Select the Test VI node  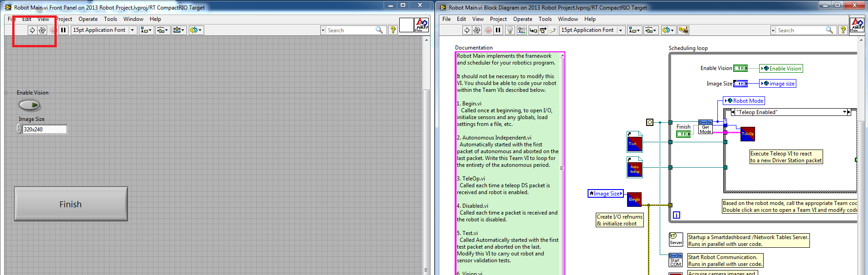pyautogui.click(x=634, y=142)
